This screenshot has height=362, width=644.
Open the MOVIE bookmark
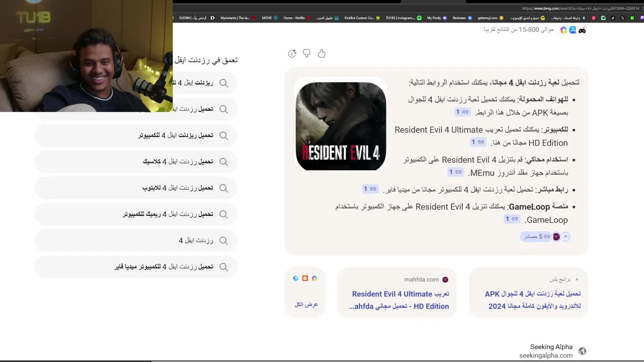point(270,18)
